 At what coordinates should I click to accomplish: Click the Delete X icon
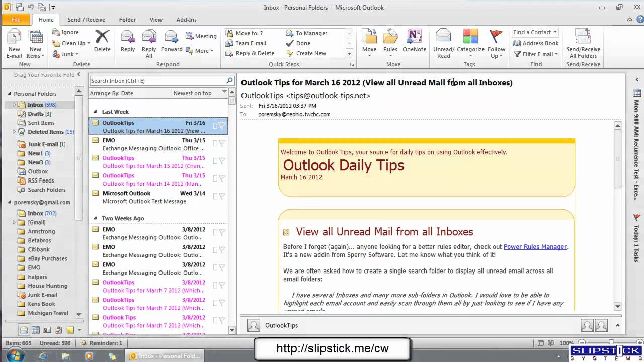102,37
